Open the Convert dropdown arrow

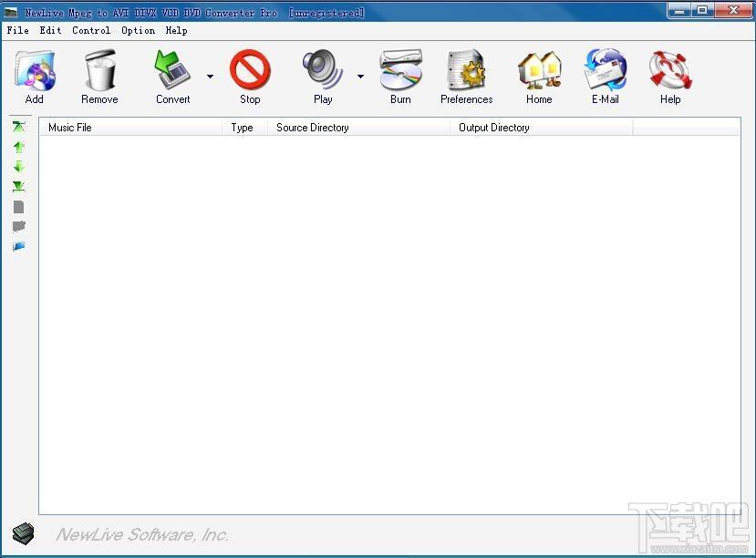(x=211, y=77)
